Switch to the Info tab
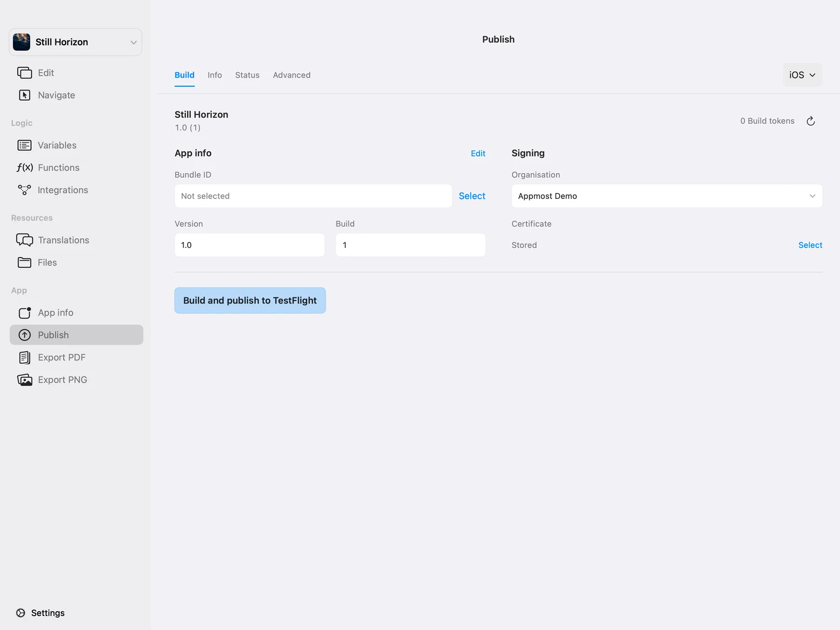The width and height of the screenshot is (840, 630). [x=215, y=75]
